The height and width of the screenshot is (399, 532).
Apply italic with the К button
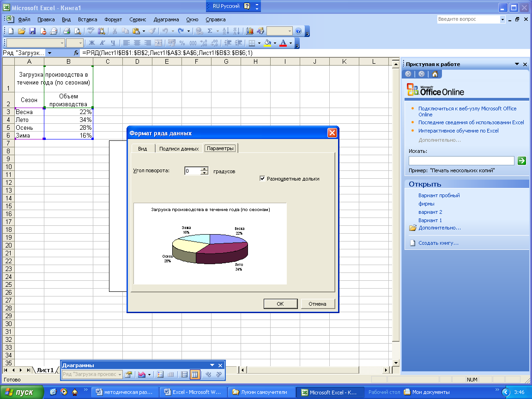[102, 43]
